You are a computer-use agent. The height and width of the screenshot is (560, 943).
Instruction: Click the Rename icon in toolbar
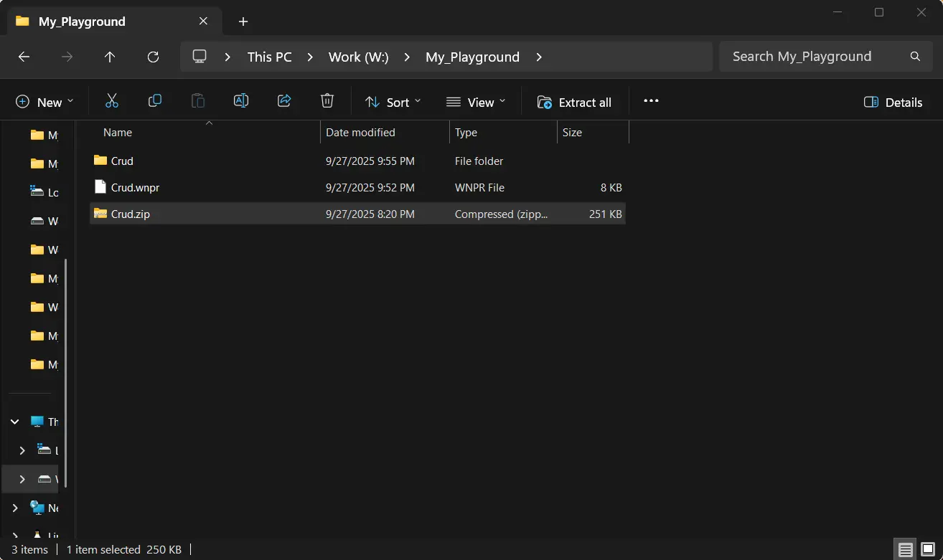241,101
